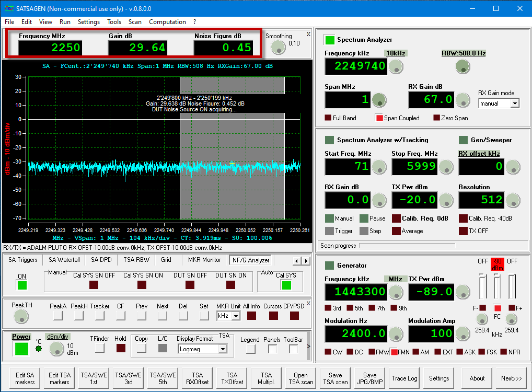Click the RX offset kHz knob
Viewport: 532px width, 392px height.
513,167
